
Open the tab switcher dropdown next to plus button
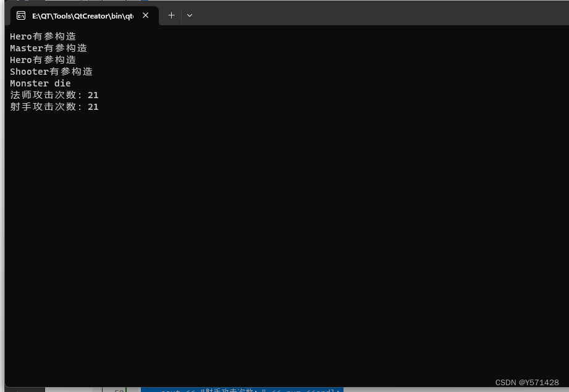pos(190,15)
